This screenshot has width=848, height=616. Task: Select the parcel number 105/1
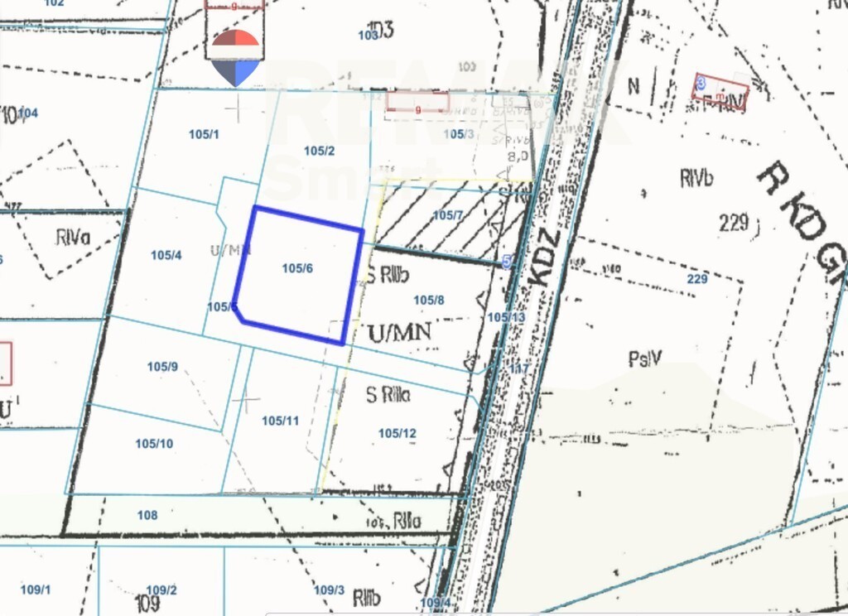click(x=204, y=134)
